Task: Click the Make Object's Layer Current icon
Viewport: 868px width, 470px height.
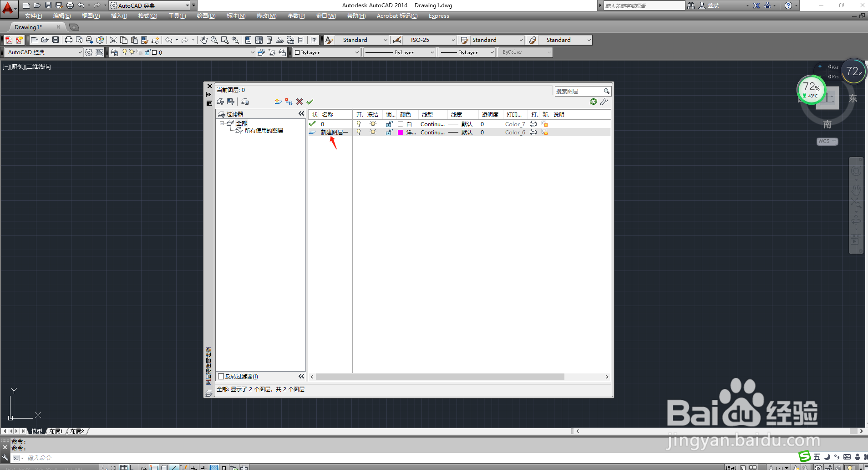Action: coord(261,52)
